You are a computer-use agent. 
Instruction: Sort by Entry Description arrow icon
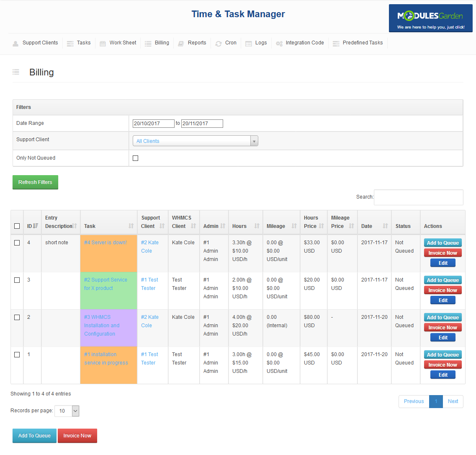(x=75, y=226)
